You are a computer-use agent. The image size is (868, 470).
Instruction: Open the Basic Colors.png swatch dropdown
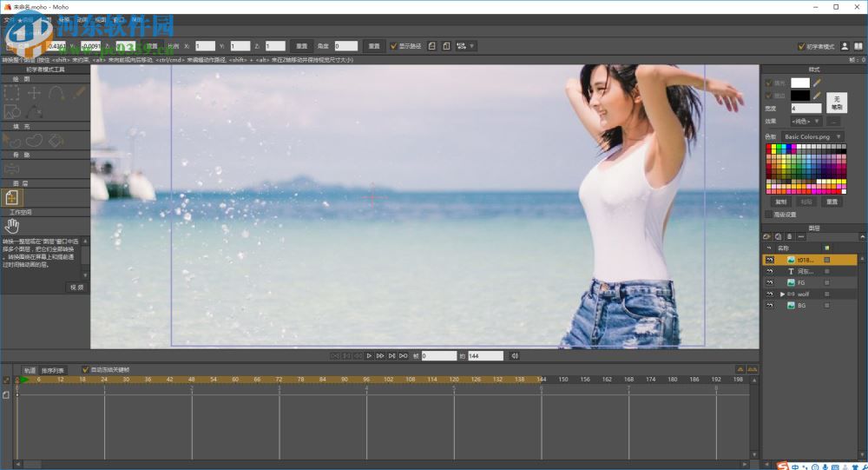[x=811, y=136]
